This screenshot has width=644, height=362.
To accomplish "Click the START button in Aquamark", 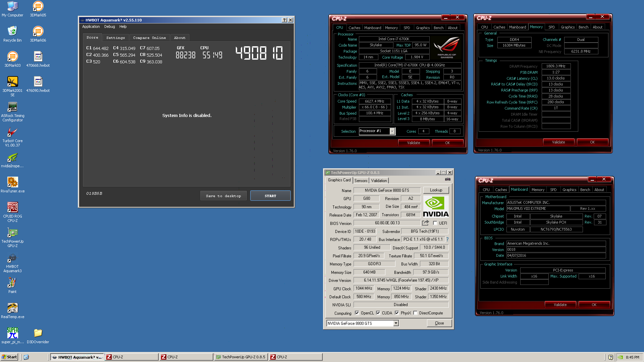I will tap(270, 196).
